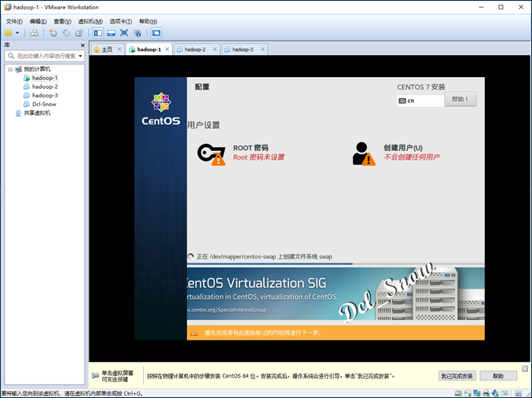This screenshot has height=398, width=532.
Task: Click the CentOS installation progress bar
Action: point(336,263)
